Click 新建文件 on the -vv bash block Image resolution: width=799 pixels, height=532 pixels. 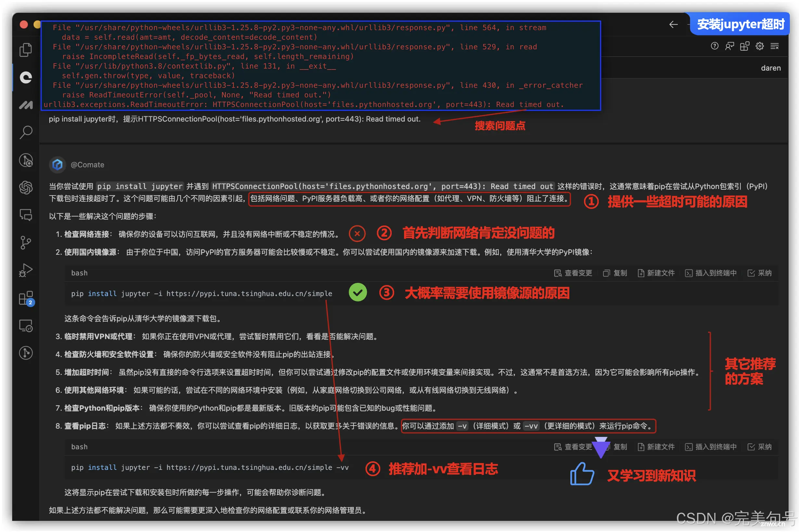pyautogui.click(x=656, y=447)
